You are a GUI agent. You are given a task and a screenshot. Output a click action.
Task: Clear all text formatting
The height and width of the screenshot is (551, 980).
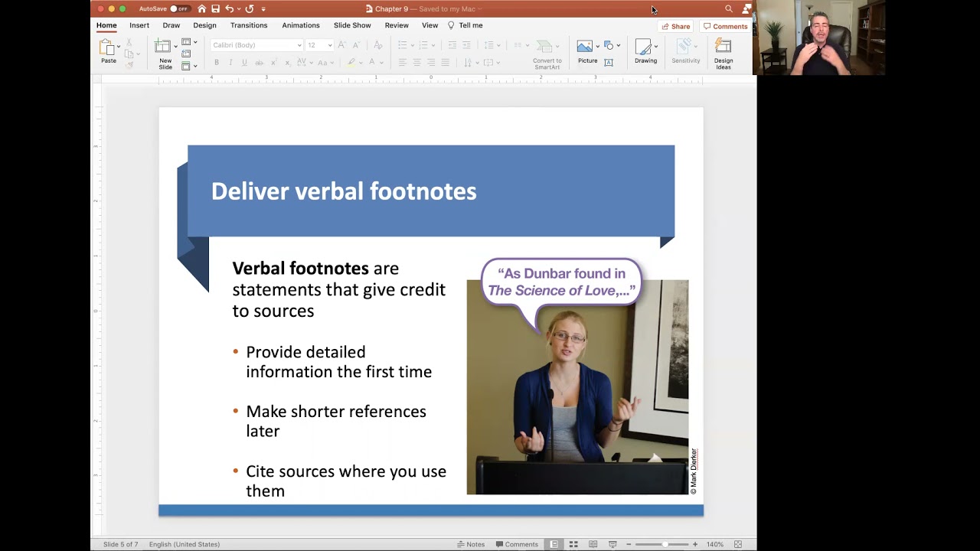coord(377,45)
